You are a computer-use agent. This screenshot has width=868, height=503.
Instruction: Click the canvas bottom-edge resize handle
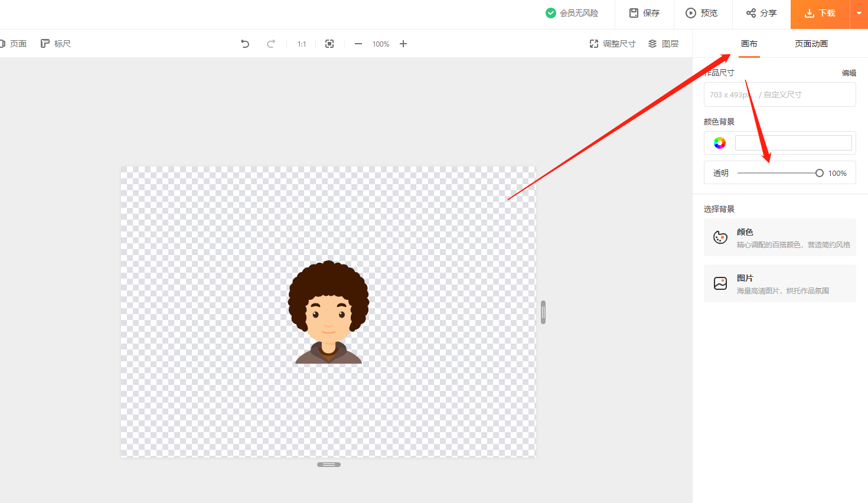329,465
